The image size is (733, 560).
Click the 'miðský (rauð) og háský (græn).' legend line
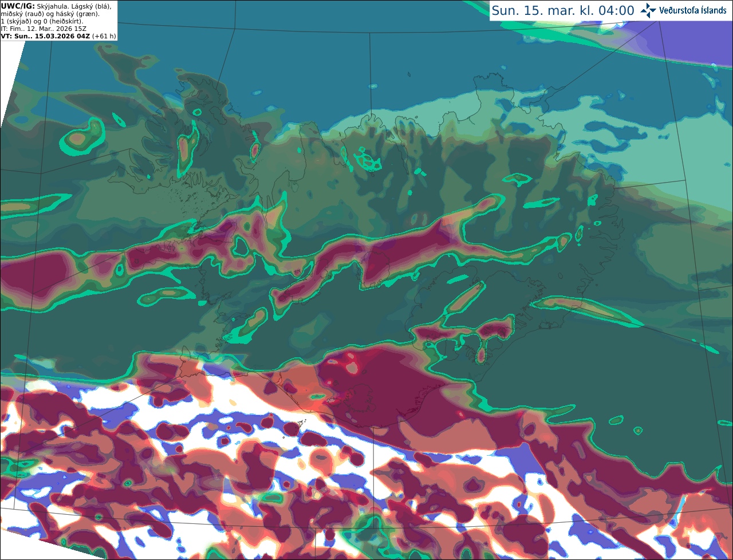click(x=50, y=14)
